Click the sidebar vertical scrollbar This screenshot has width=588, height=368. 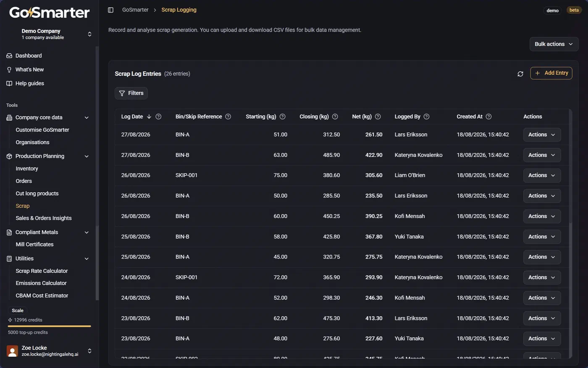(97, 172)
